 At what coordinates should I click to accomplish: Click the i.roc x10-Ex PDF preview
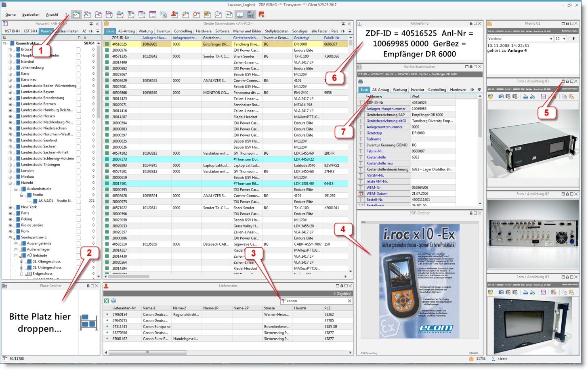(420, 281)
